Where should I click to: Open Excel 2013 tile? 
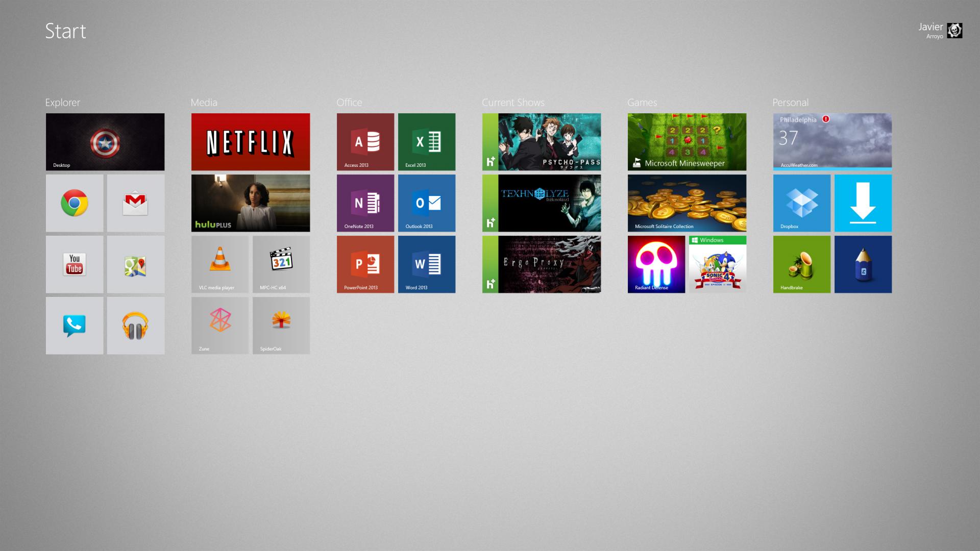427,142
